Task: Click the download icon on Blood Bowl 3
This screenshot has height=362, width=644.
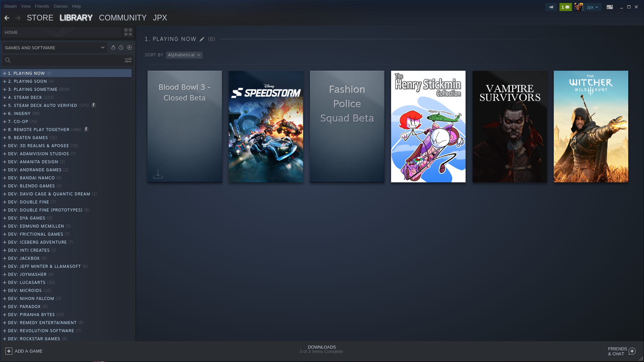Action: point(158,174)
